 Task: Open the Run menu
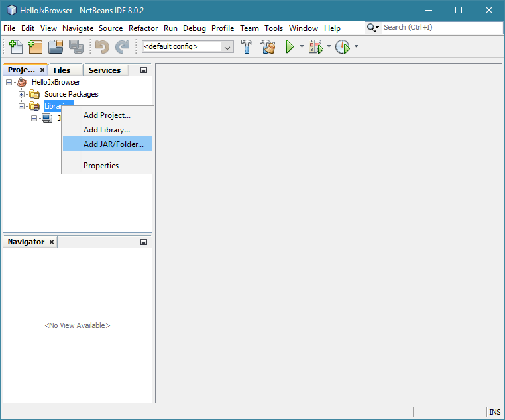coord(171,28)
